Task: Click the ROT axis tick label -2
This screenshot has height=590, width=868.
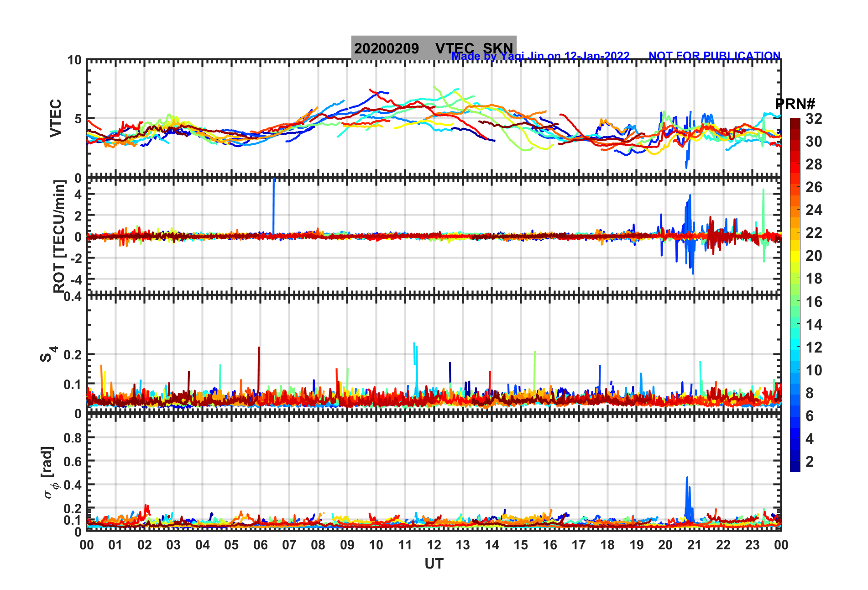Action: pos(77,258)
